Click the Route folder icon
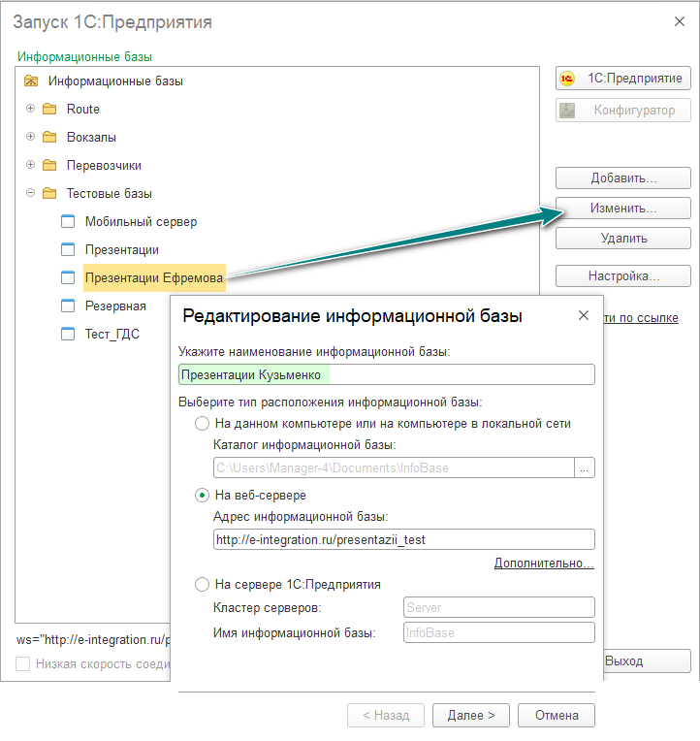This screenshot has width=700, height=741. (x=49, y=110)
